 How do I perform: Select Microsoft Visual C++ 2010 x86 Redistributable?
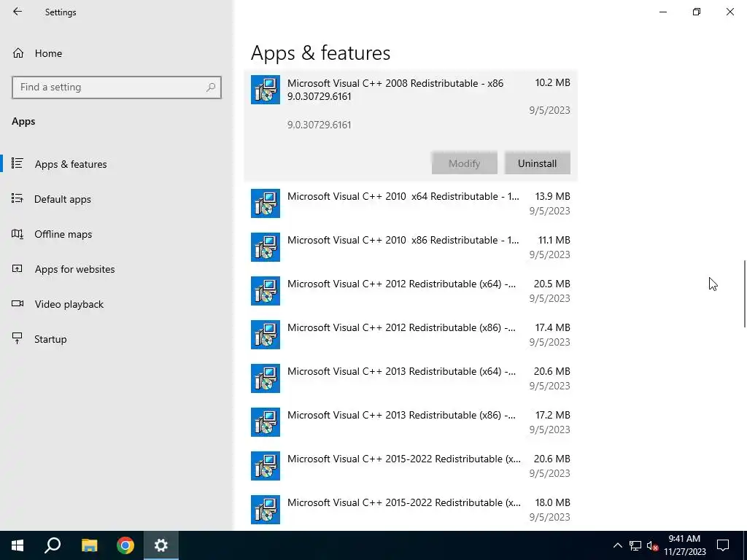pyautogui.click(x=411, y=247)
